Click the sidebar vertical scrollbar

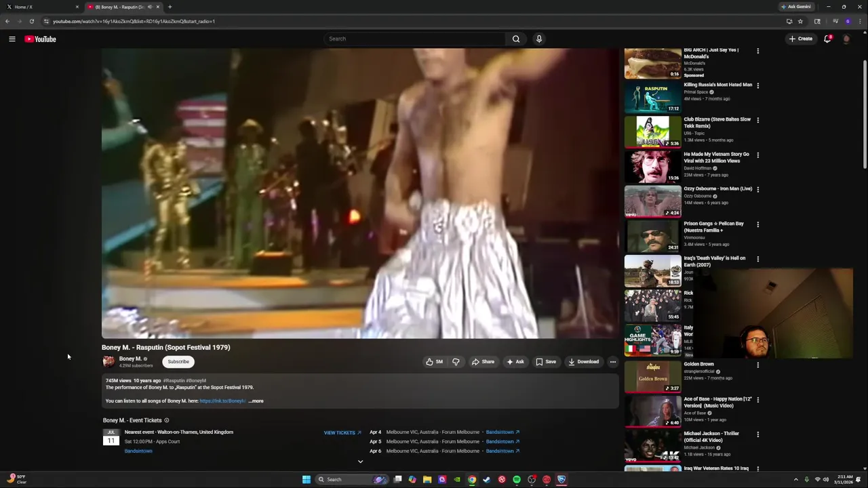865,115
